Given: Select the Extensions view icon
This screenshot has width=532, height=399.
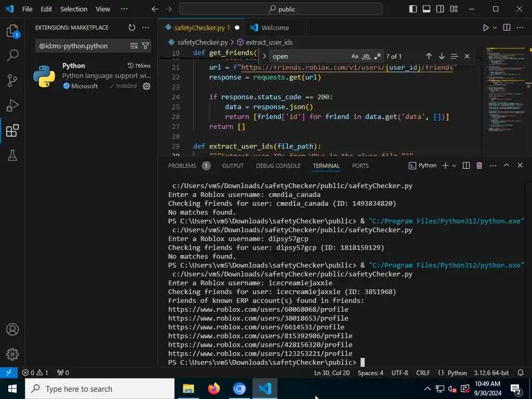Looking at the screenshot, I should click(x=12, y=130).
